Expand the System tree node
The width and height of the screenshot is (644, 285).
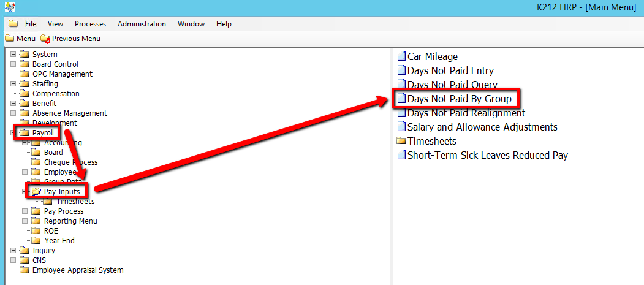[13, 55]
